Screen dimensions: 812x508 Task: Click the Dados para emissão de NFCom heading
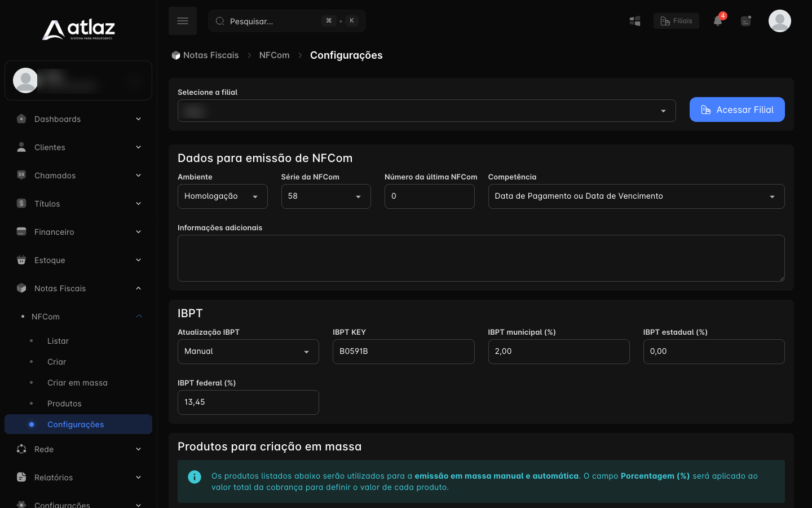pos(265,158)
